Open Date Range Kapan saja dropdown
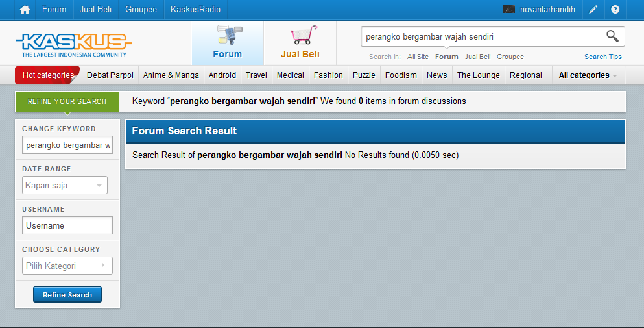This screenshot has height=328, width=644. [65, 185]
